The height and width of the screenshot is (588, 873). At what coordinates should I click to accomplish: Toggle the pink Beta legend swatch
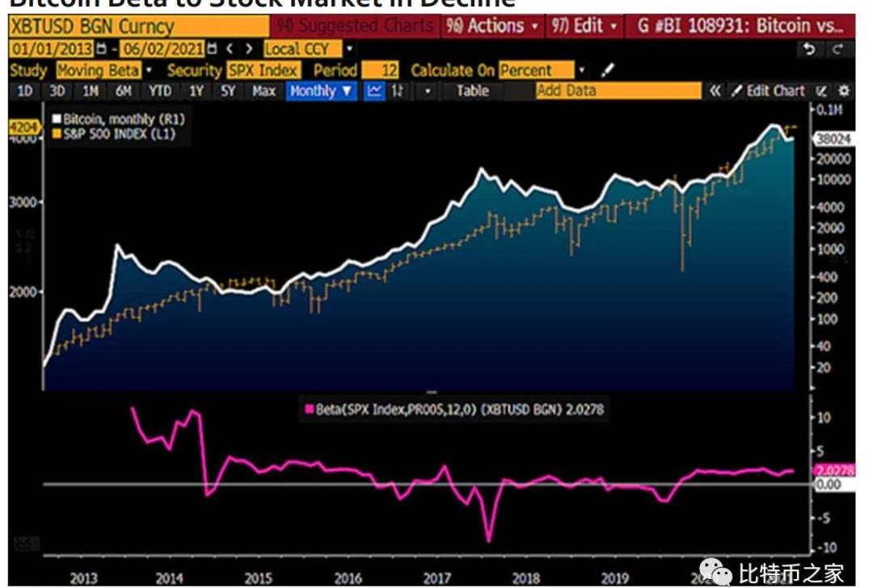click(x=309, y=409)
